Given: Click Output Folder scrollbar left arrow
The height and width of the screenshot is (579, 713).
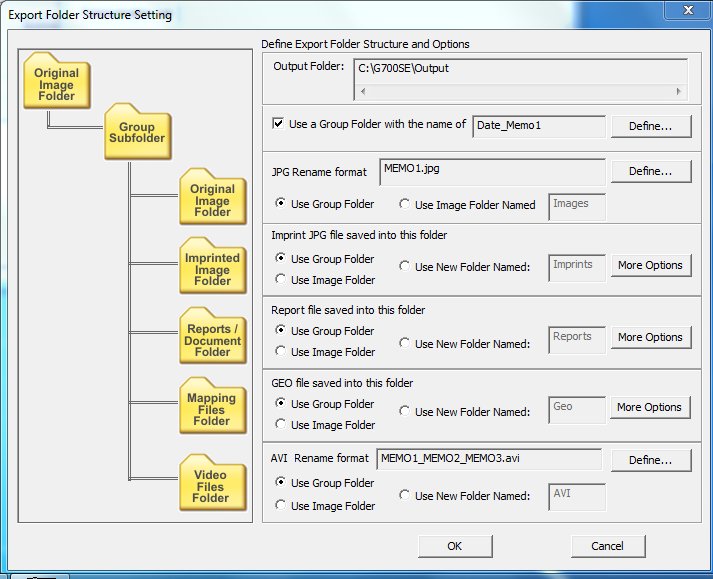Looking at the screenshot, I should tap(363, 91).
